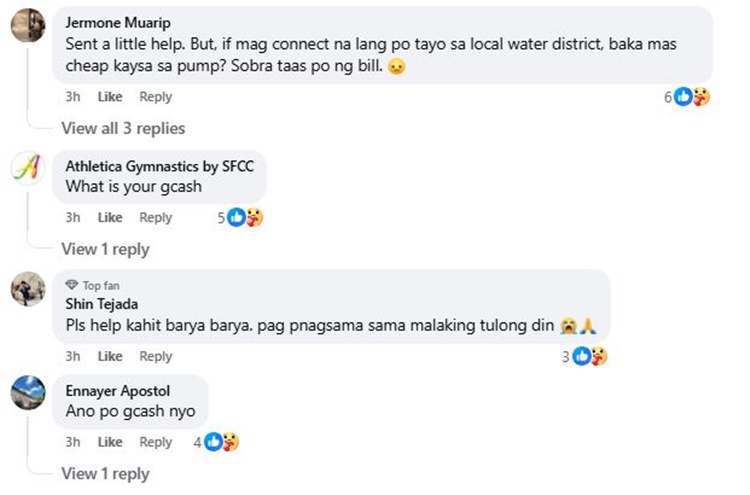Click the Top fan badge above Shin Tejada
Image resolution: width=750 pixels, height=495 pixels.
(x=98, y=285)
